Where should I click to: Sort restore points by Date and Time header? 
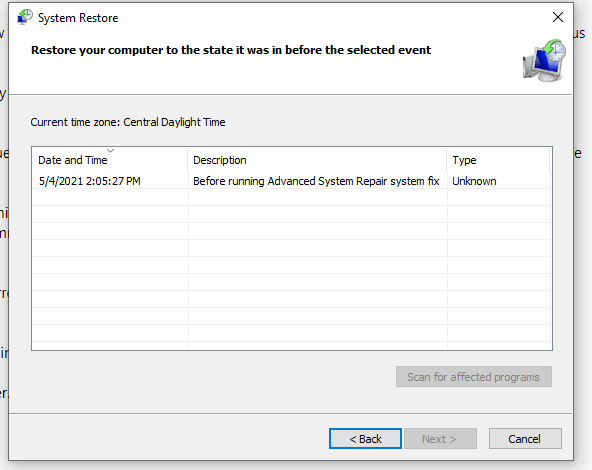pyautogui.click(x=73, y=160)
